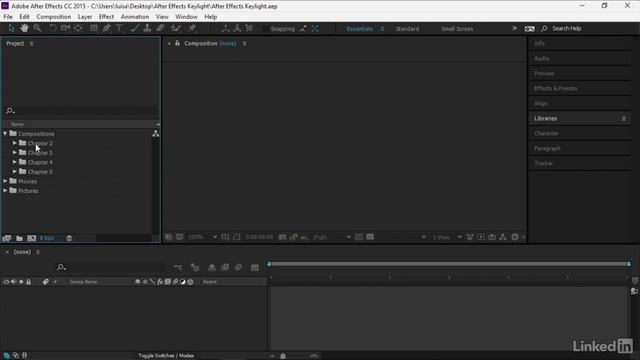Open the Effect menu
The image size is (640, 360).
click(106, 17)
